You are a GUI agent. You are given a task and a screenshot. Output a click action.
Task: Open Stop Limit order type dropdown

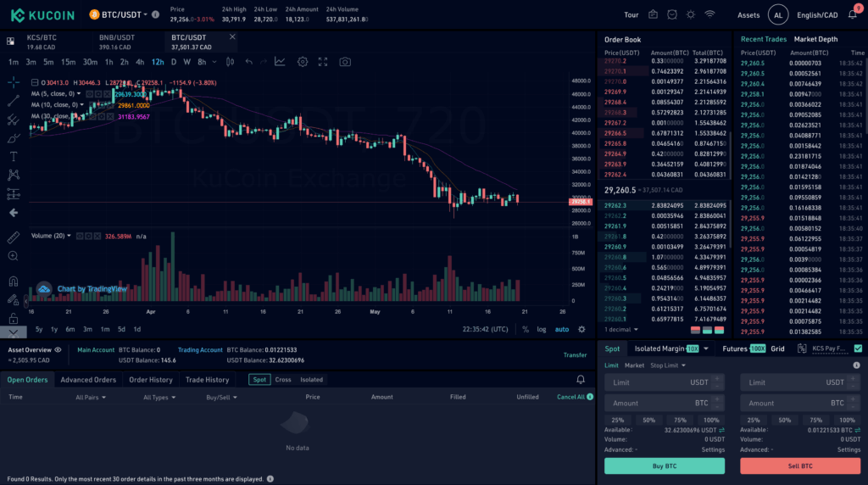point(668,365)
